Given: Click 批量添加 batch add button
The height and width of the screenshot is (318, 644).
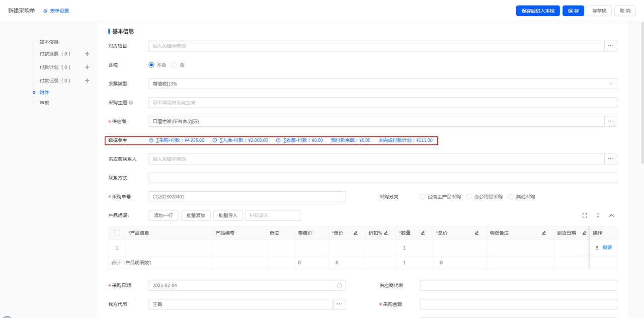Looking at the screenshot, I should click(196, 215).
